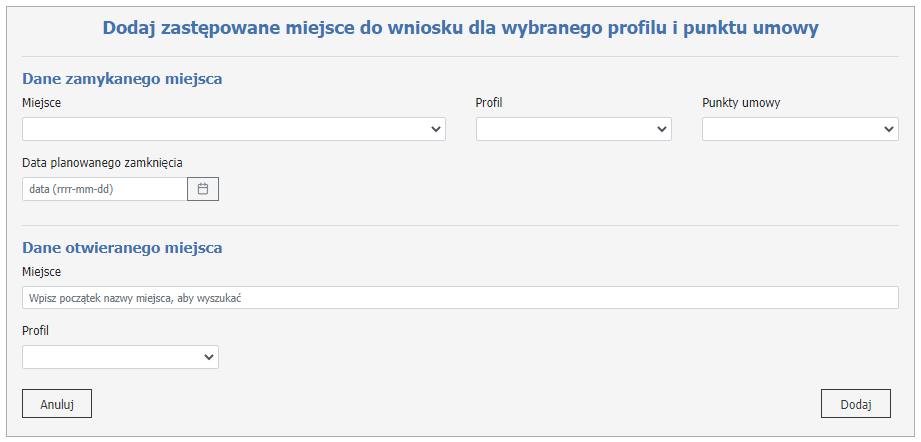921x442 pixels.
Task: Select the 'Dane otwieranego miejsca' section heading
Action: (122, 247)
